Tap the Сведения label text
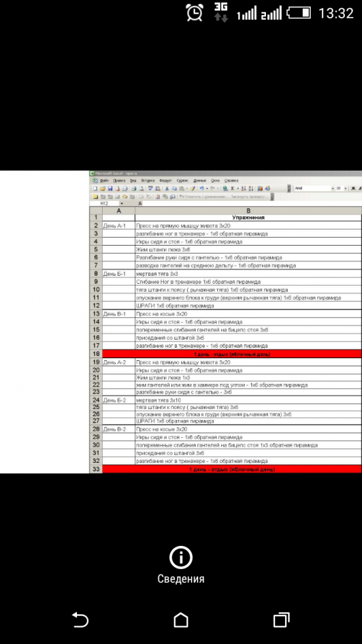Image resolution: width=362 pixels, height=644 pixels. pyautogui.click(x=180, y=579)
